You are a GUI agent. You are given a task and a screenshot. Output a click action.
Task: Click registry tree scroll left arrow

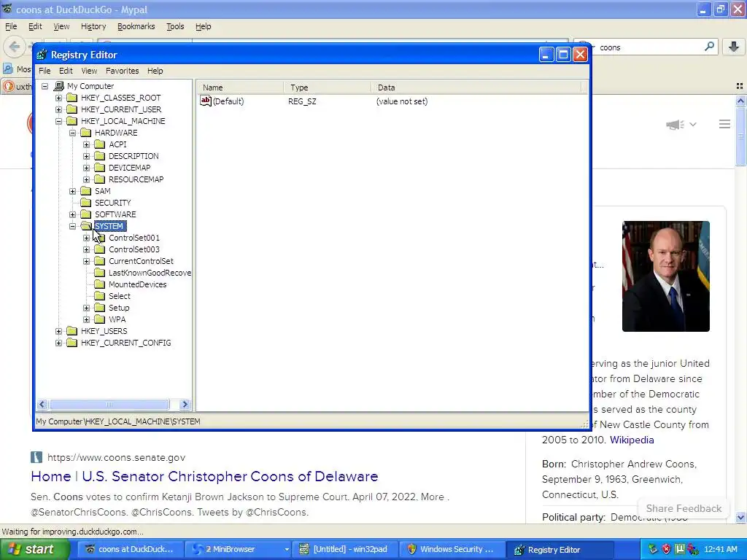point(42,404)
